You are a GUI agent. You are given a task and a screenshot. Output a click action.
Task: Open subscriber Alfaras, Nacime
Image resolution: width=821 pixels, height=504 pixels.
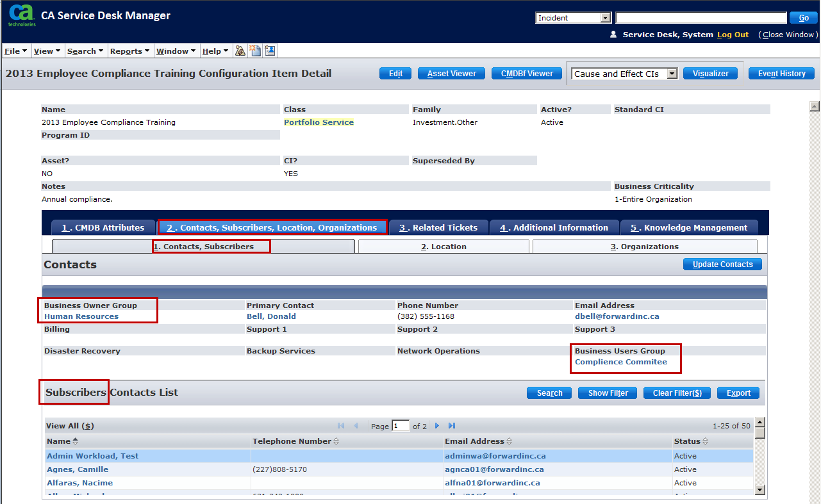(x=79, y=483)
